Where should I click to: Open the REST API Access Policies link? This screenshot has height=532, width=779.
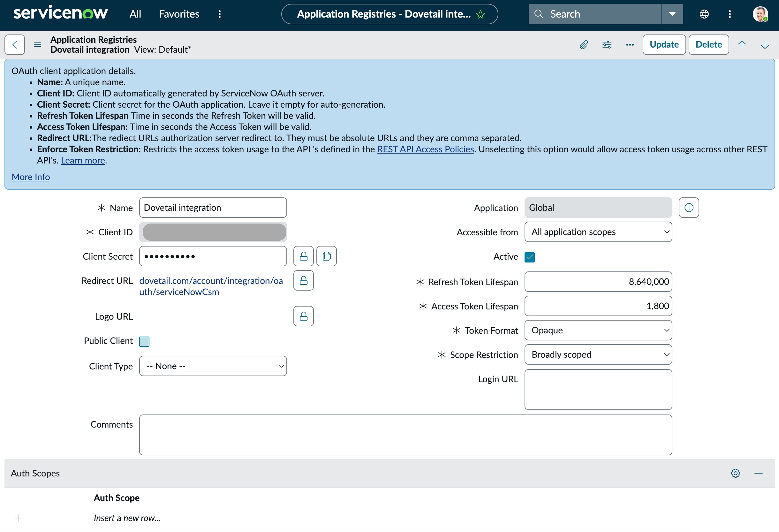(x=425, y=149)
